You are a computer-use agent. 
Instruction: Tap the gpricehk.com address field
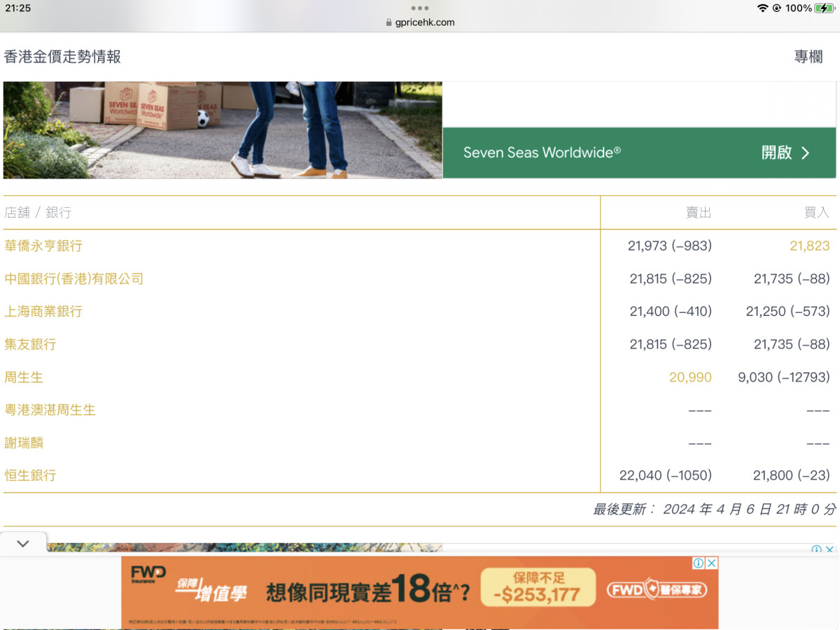click(424, 22)
